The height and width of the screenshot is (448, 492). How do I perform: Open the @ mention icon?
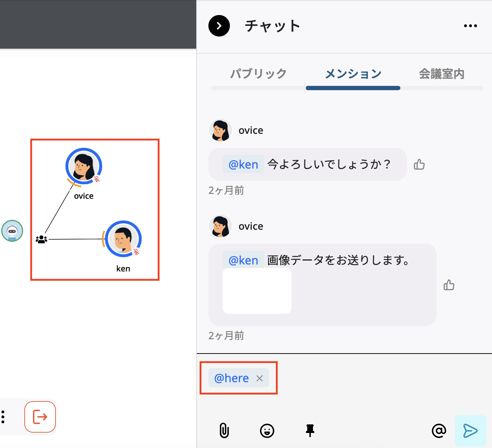click(439, 430)
